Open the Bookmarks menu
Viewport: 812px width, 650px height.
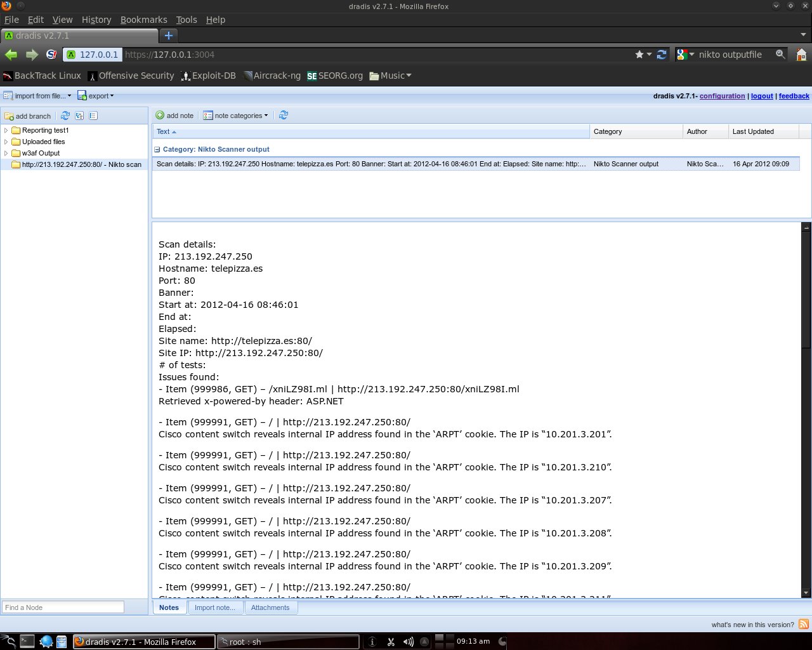pyautogui.click(x=143, y=20)
